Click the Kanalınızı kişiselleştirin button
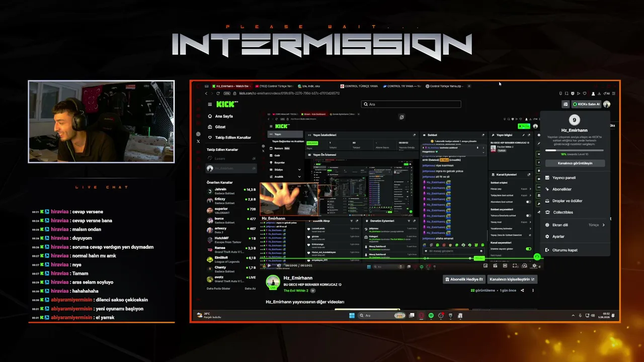Viewport: 644px width, 362px height. [x=512, y=279]
